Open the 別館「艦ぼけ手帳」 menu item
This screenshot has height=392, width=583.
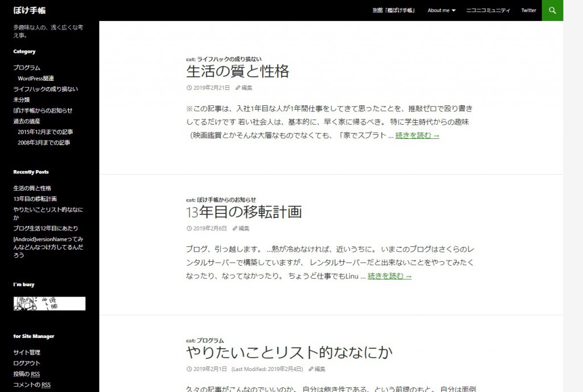click(394, 10)
